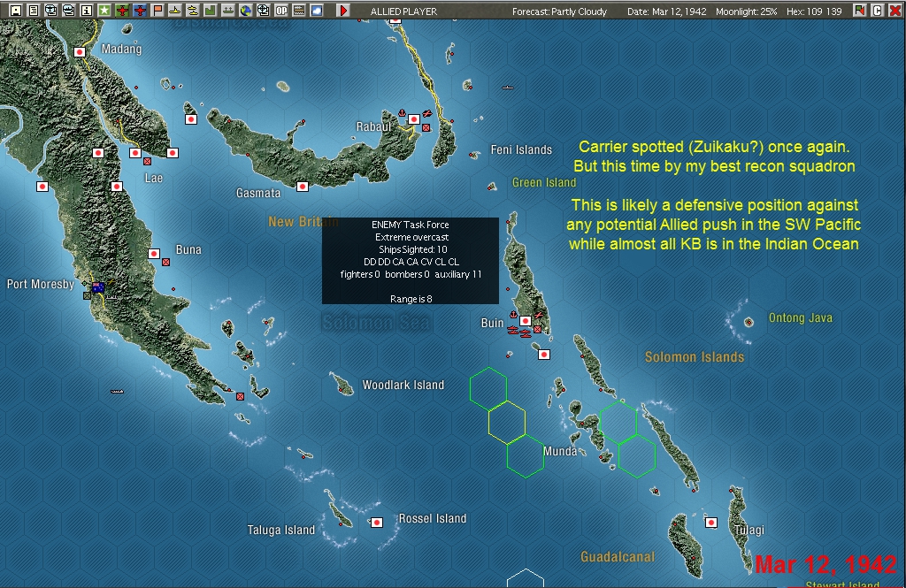Click the red airfield plane icon at Buin
This screenshot has height=588, width=906.
coord(539,316)
